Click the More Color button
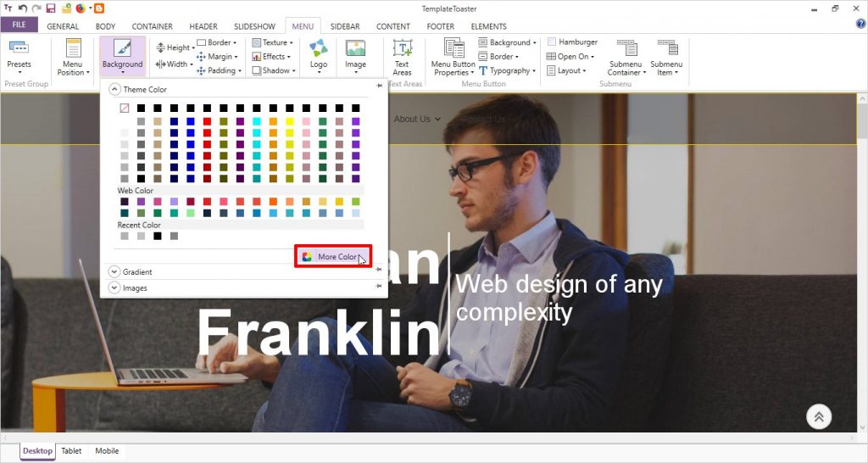The image size is (868, 463). tap(332, 256)
